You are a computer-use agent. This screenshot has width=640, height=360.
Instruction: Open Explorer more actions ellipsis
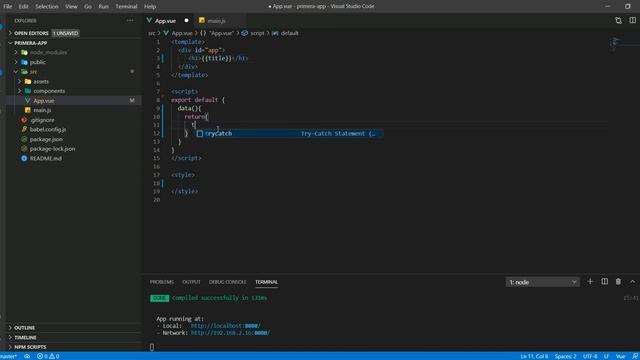[130, 20]
